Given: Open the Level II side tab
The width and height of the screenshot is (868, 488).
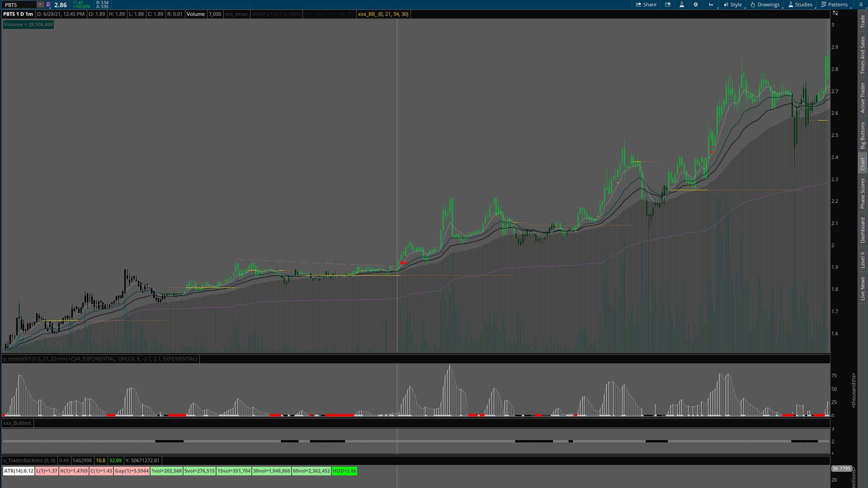Looking at the screenshot, I should click(x=863, y=260).
